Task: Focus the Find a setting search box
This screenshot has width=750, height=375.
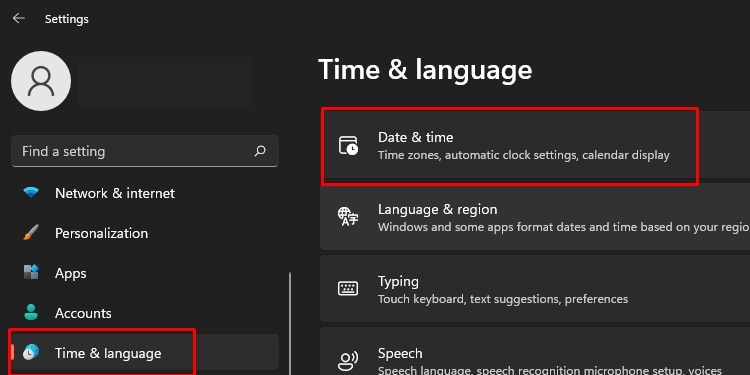Action: coord(145,151)
